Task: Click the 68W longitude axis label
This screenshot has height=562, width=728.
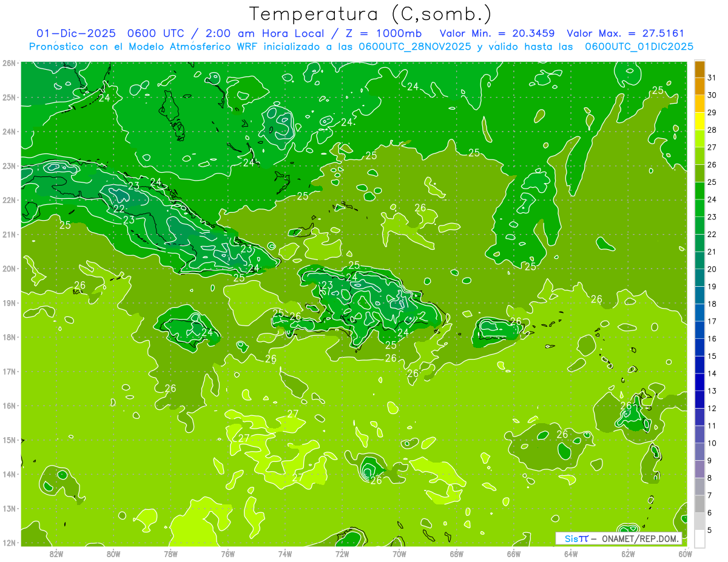Action: point(457,554)
